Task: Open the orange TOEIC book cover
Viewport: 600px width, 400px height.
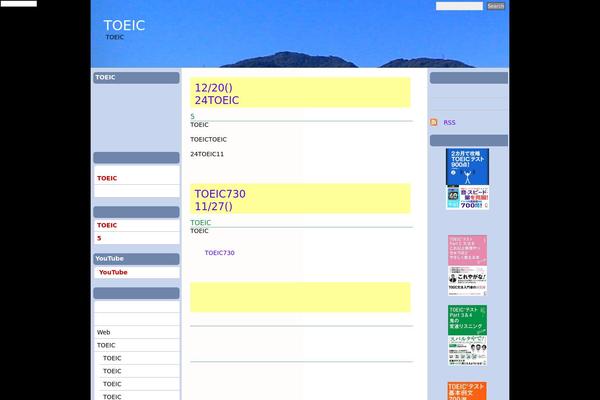Action: pyautogui.click(x=467, y=391)
